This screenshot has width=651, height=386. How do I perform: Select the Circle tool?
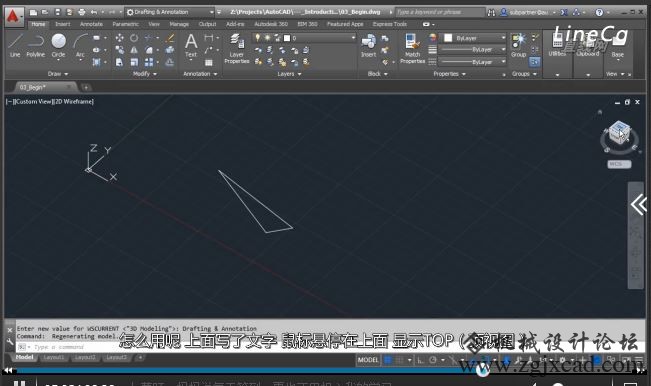point(59,46)
